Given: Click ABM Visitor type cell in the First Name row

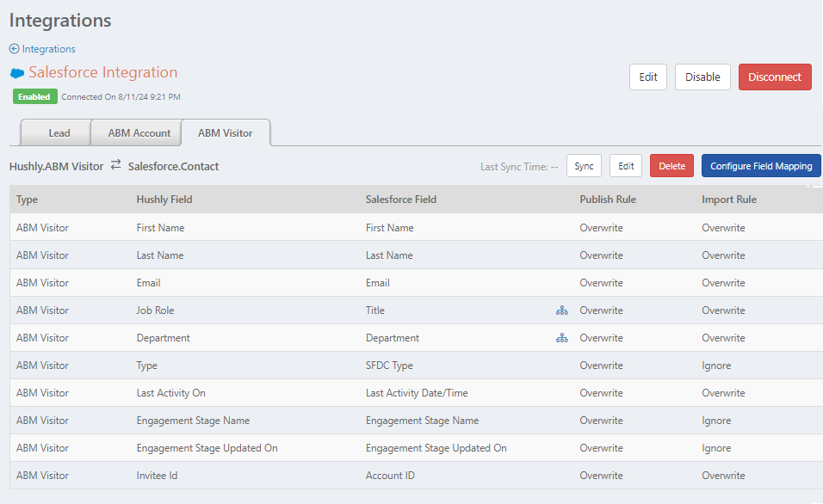Looking at the screenshot, I should coord(42,228).
